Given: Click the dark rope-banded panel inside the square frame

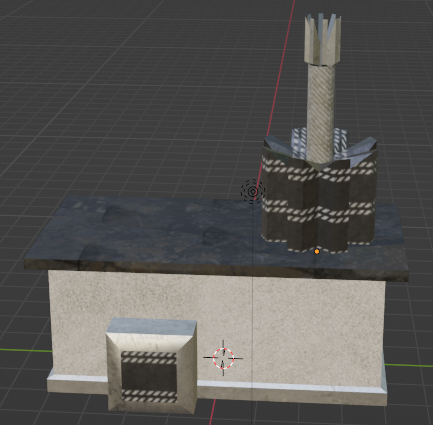Looking at the screenshot, I should (x=149, y=377).
